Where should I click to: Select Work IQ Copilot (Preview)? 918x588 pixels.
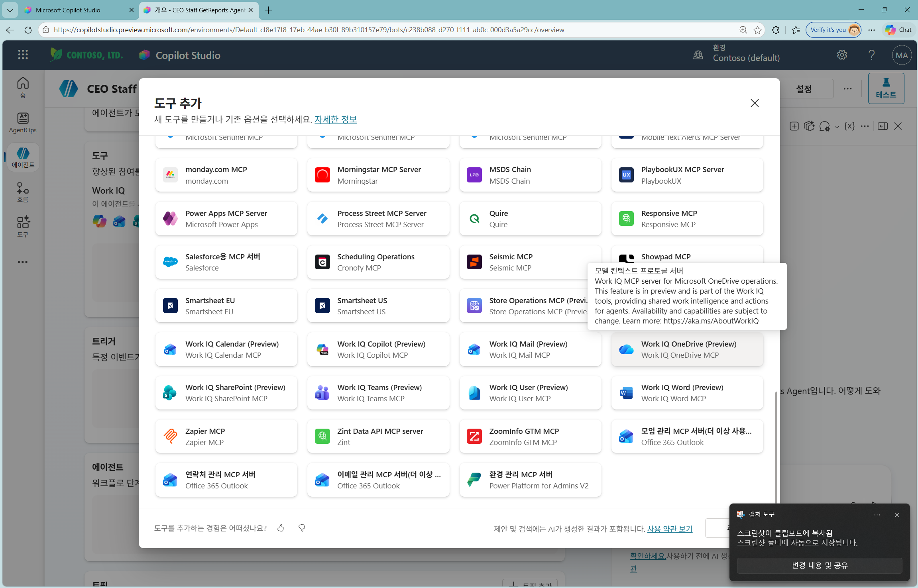(x=378, y=349)
